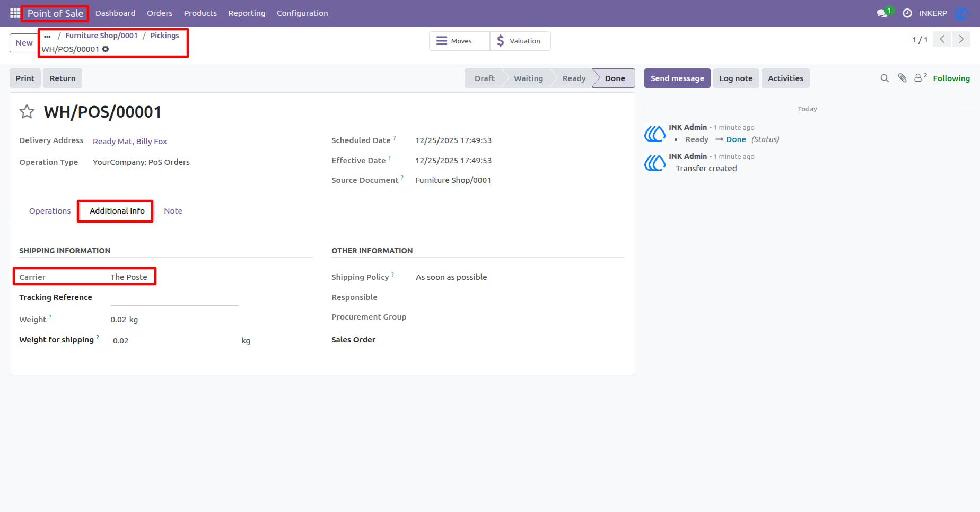The image size is (980, 512).
Task: Open the Configuration menu
Action: [x=302, y=13]
